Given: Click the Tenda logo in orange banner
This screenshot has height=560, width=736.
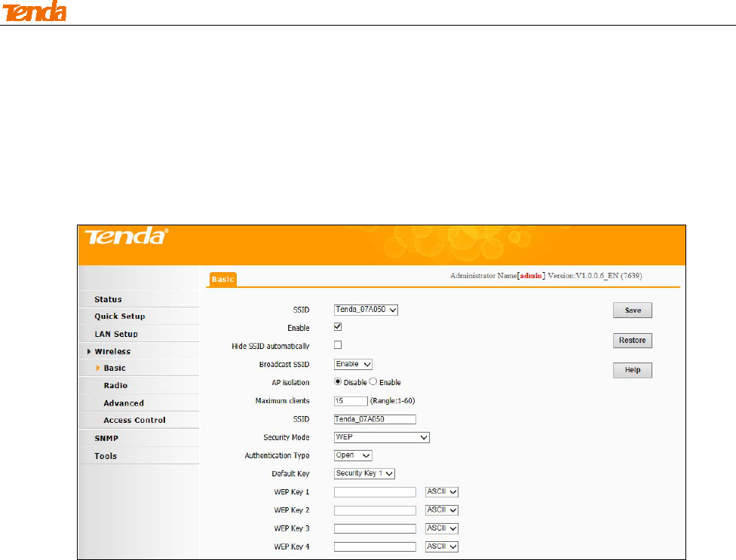Looking at the screenshot, I should (126, 237).
